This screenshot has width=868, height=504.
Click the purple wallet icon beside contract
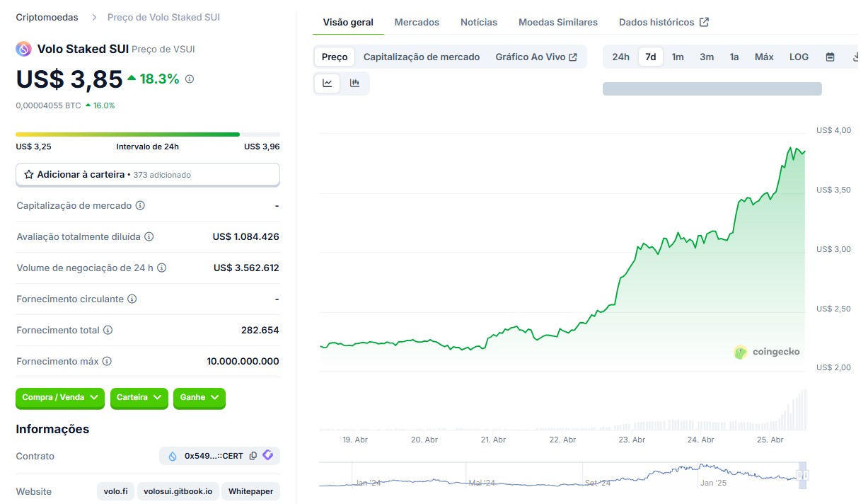pyautogui.click(x=268, y=455)
